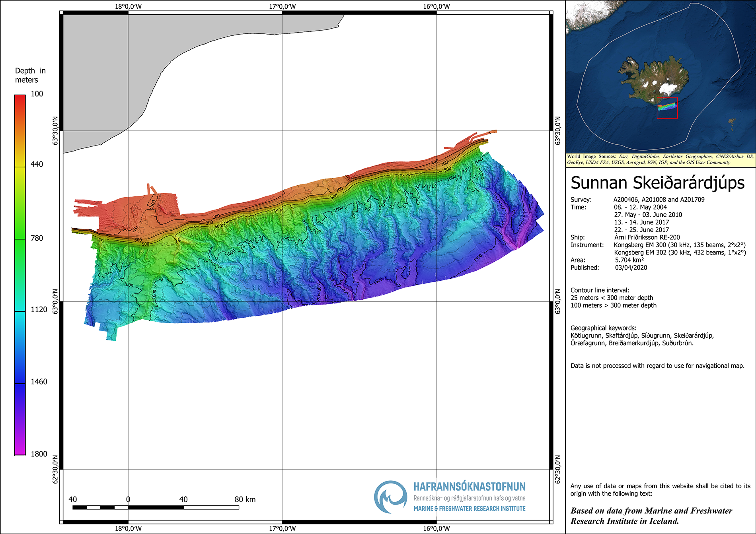Screen dimensions: 756x534
Task: Click the magenta bottom of depth color bar
Action: (20, 449)
